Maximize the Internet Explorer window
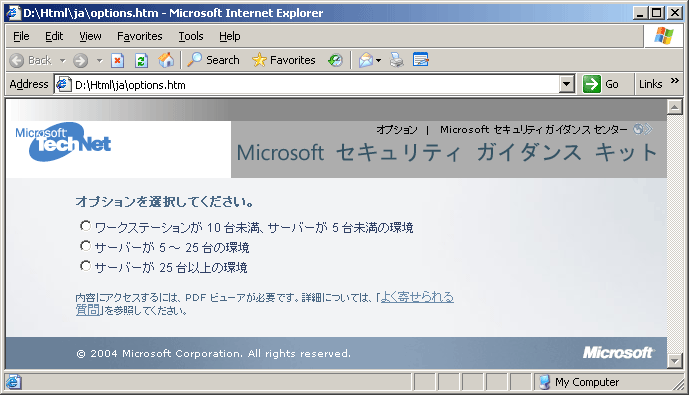 [656, 13]
